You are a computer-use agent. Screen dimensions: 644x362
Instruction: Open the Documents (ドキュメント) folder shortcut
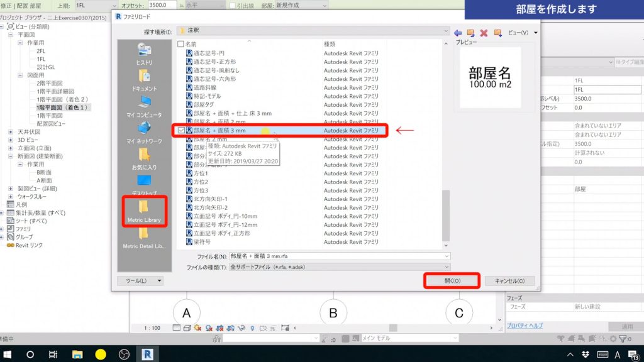coord(144,79)
